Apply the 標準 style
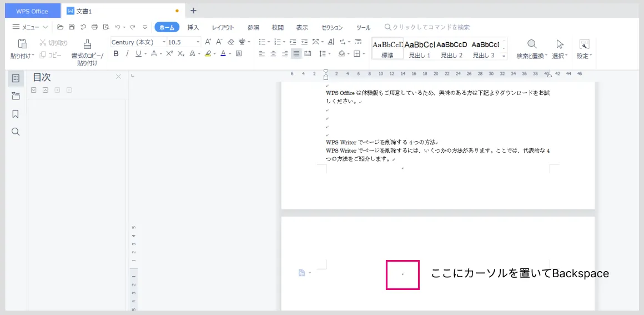This screenshot has height=315, width=644. [x=388, y=48]
